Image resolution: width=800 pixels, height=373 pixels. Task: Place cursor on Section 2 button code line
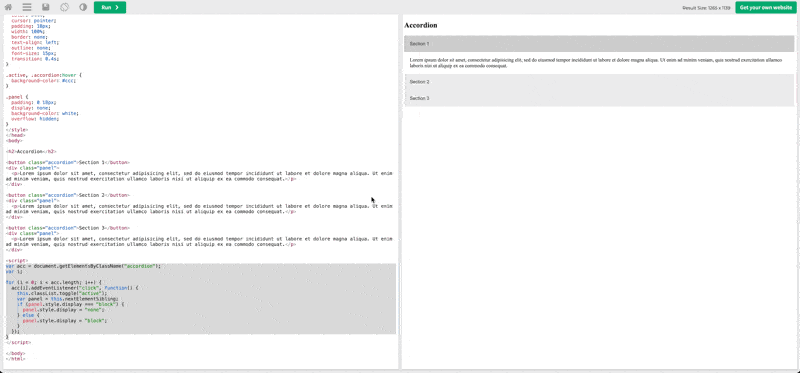pos(68,195)
